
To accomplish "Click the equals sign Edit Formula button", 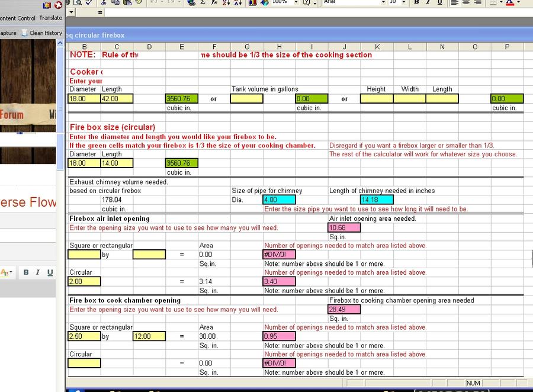I will (99, 12).
